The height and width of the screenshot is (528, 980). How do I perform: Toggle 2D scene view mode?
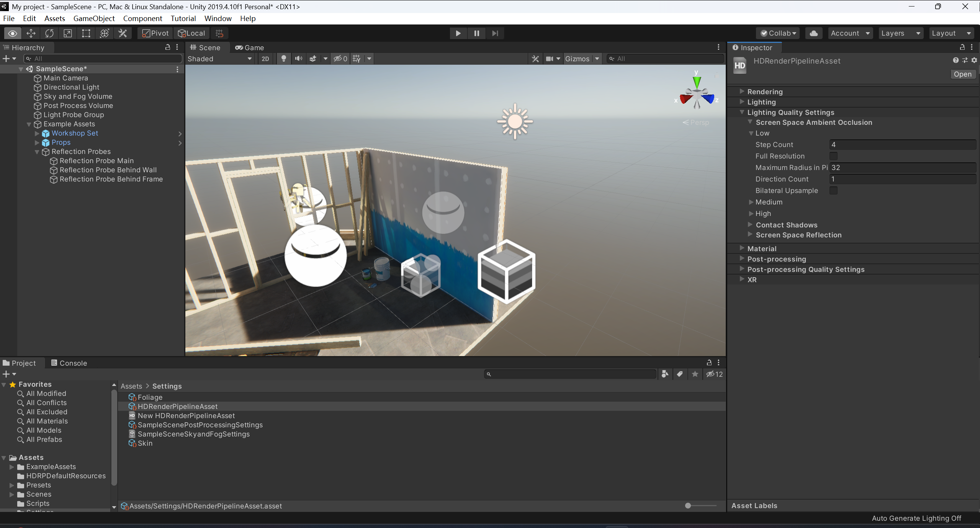click(x=265, y=59)
